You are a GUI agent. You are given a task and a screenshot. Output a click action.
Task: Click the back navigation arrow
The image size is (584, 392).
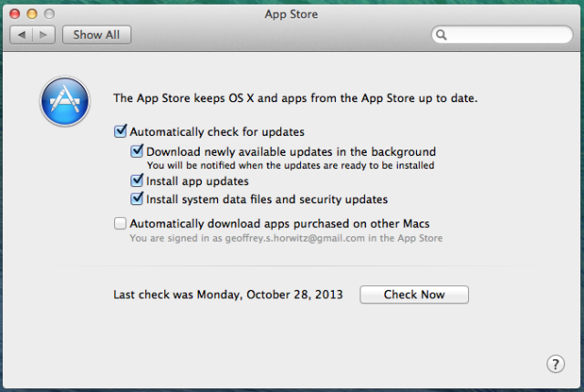point(21,35)
